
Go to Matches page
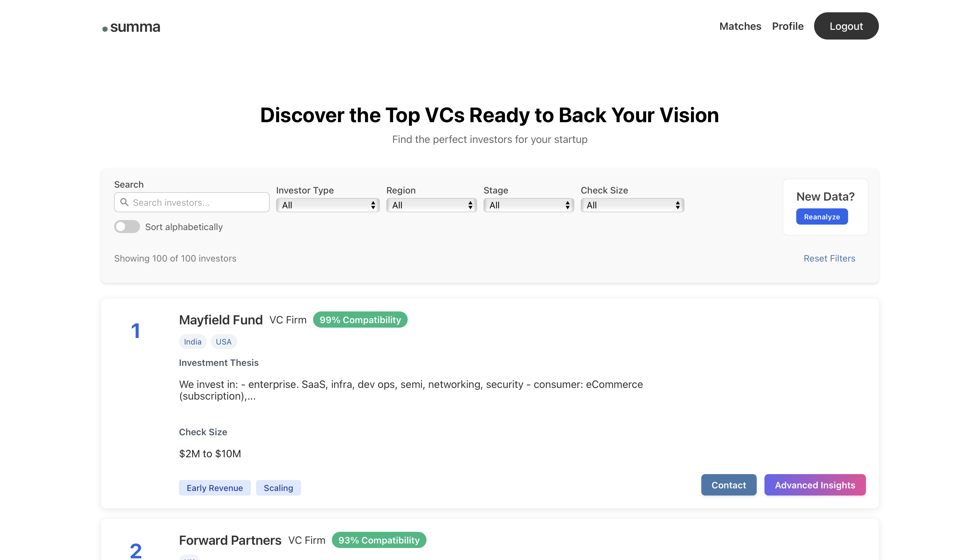click(740, 26)
